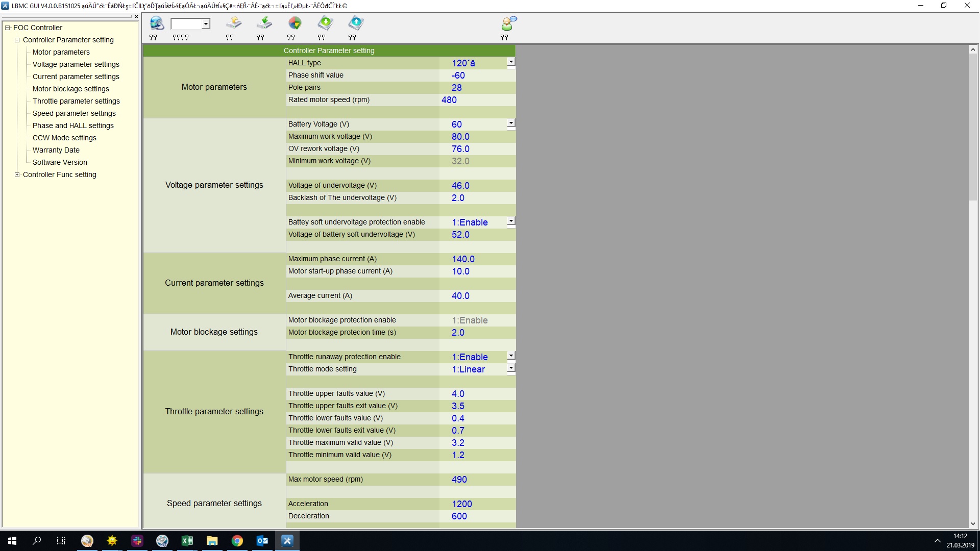Screen dimensions: 980x551
Task: Open Throttle runaway protection enable dropdown
Action: (x=511, y=356)
